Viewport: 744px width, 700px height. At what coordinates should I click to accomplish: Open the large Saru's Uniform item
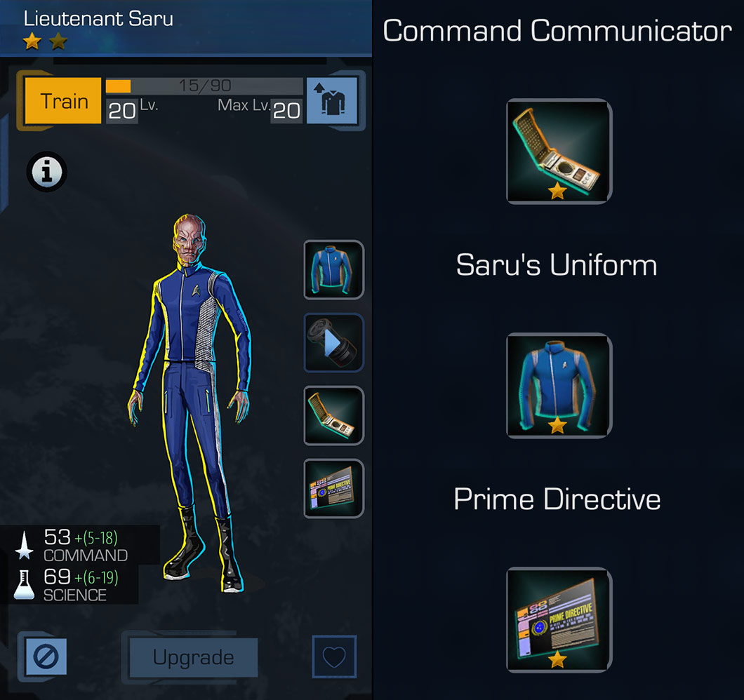(559, 386)
